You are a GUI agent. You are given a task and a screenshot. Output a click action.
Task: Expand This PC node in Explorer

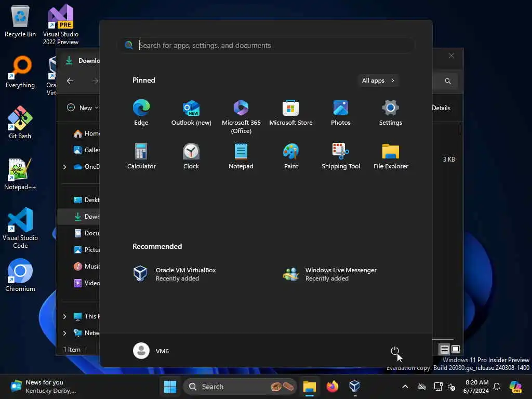(x=64, y=316)
